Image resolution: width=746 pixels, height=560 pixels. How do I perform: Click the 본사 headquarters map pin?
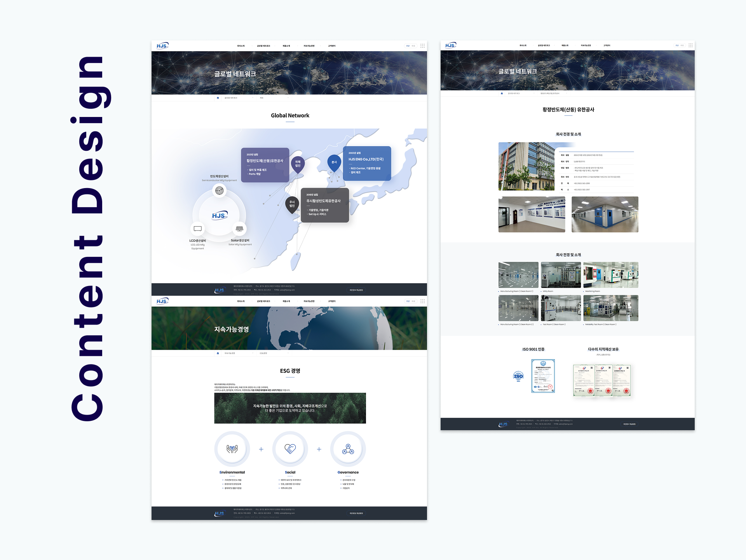pyautogui.click(x=334, y=162)
